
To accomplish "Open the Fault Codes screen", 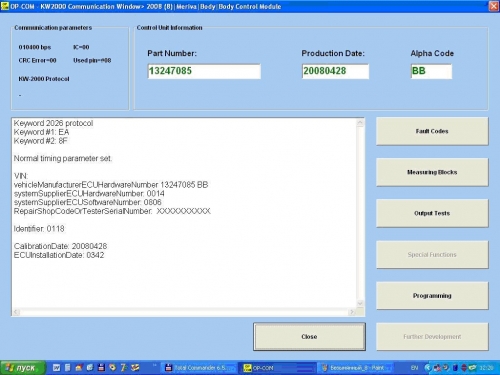I will [x=432, y=131].
